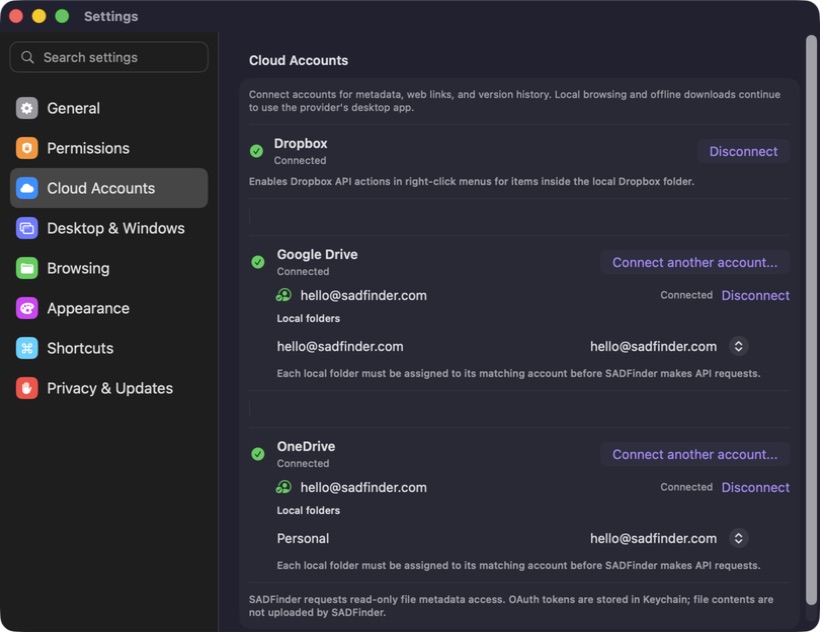Click the green full-screen window button
This screenshot has height=632, width=820.
click(62, 16)
